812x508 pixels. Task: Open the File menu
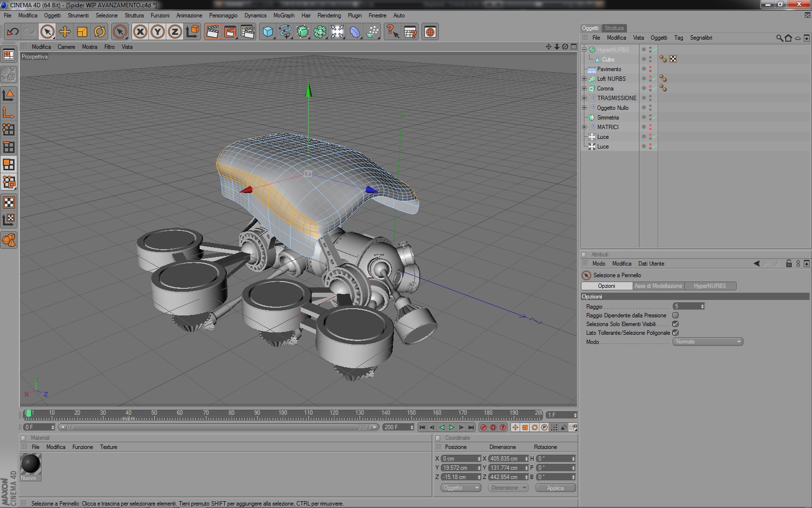point(8,15)
